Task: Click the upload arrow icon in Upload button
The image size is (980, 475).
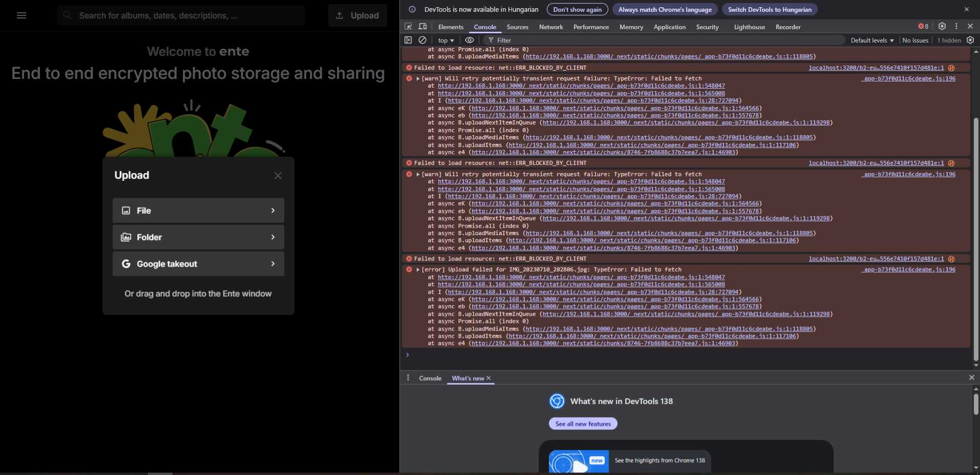Action: pyautogui.click(x=339, y=15)
